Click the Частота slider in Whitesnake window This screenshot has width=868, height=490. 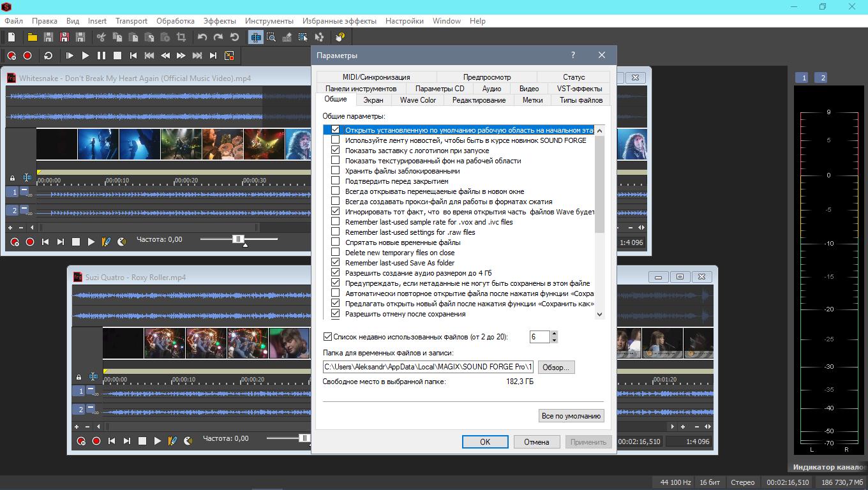(238, 239)
